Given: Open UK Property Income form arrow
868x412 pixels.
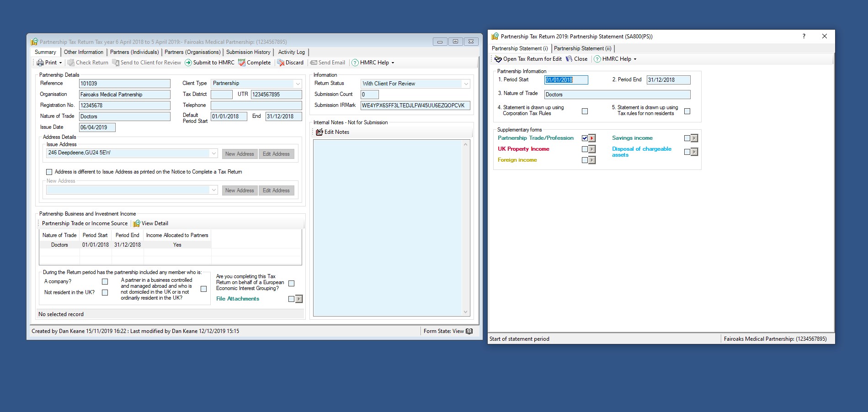Looking at the screenshot, I should pos(592,149).
